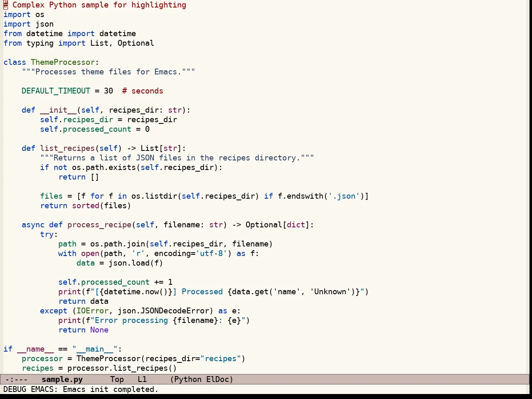Click the '__name__' variable
This screenshot has height=399, width=532.
point(35,349)
